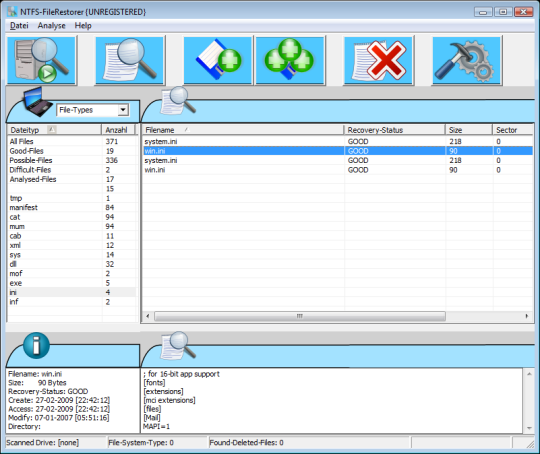Screen dimensions: 540x454
Task: Select the first system.ini file row
Action: [338, 142]
